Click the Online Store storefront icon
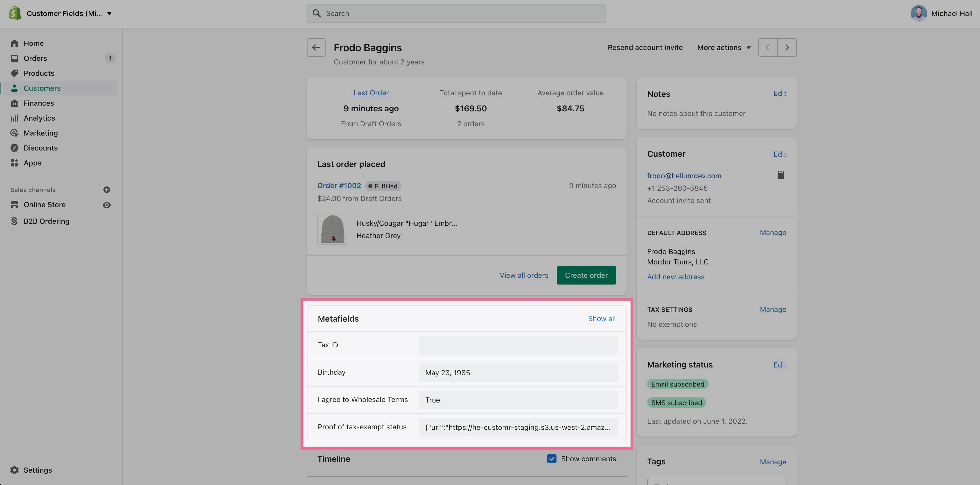This screenshot has height=485, width=980. tap(14, 205)
